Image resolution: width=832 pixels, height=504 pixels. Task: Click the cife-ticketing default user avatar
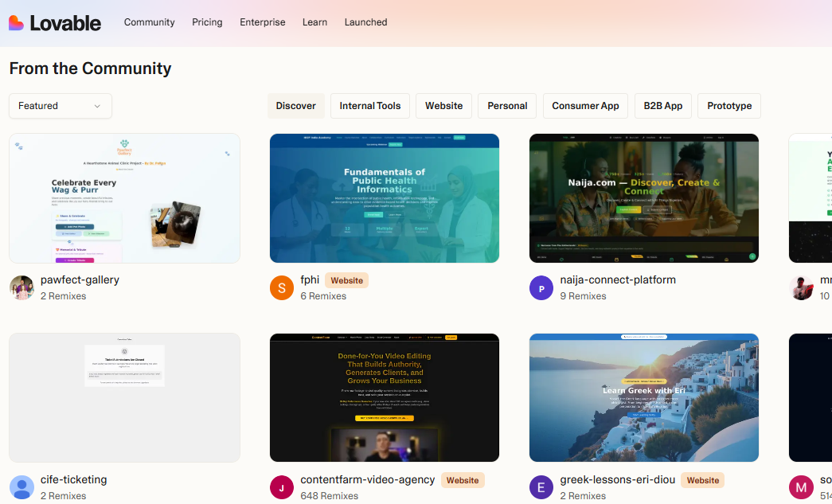click(x=21, y=487)
